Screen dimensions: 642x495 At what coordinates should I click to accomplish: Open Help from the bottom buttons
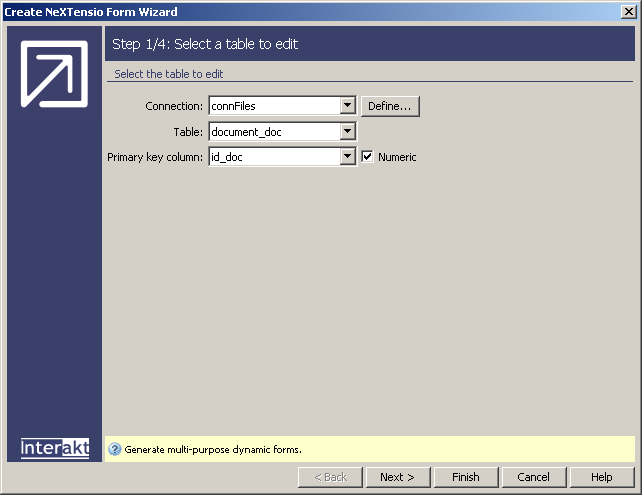[601, 477]
